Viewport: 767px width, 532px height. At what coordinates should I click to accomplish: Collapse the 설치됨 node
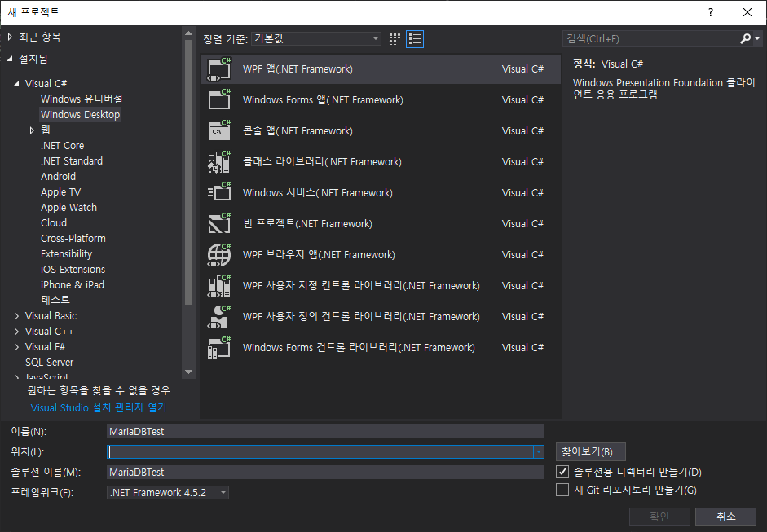[x=11, y=59]
